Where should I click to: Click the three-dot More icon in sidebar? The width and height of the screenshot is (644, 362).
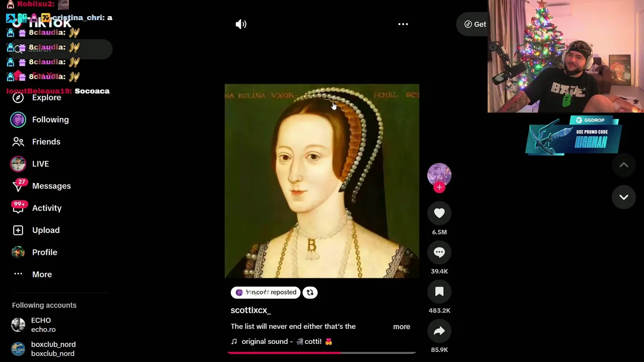click(18, 274)
